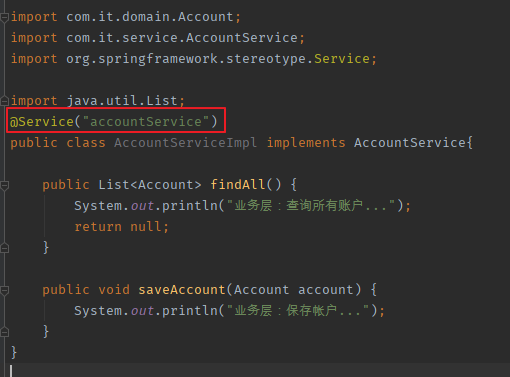Collapse the import block at com.it.domain.Account line
The image size is (510, 377).
pos(4,17)
